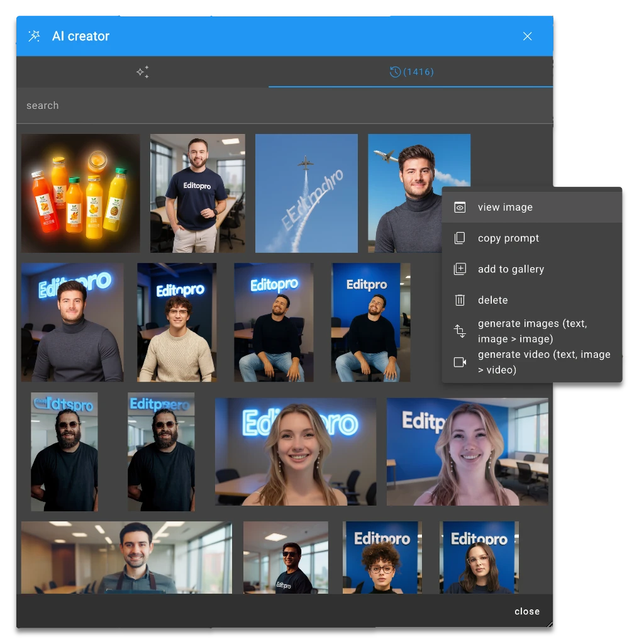This screenshot has height=644, width=644.
Task: Click the magic wand icon in AI creator header
Action: pos(34,36)
